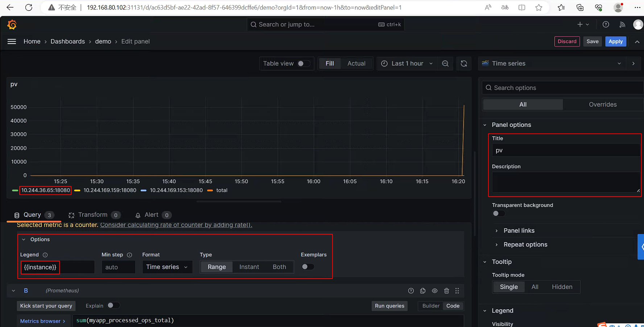Click the orange total legend color swatch

click(x=210, y=190)
